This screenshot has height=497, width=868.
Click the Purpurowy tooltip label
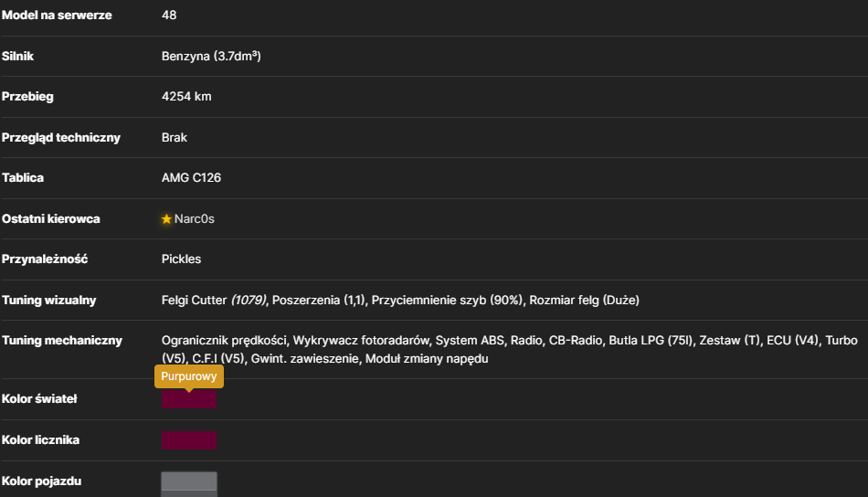[189, 376]
